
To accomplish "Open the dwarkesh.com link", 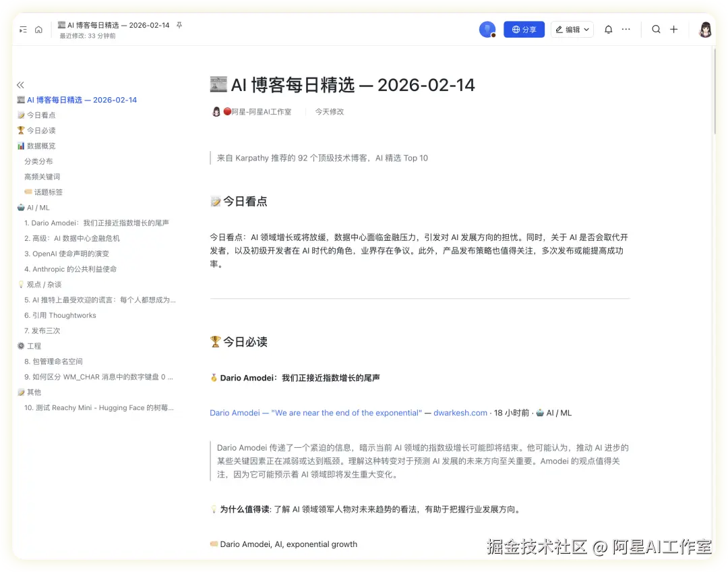I will pyautogui.click(x=460, y=413).
